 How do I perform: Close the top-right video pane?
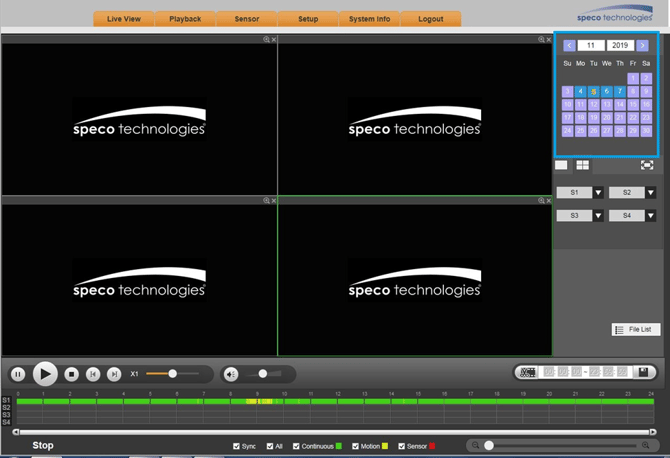pyautogui.click(x=549, y=39)
